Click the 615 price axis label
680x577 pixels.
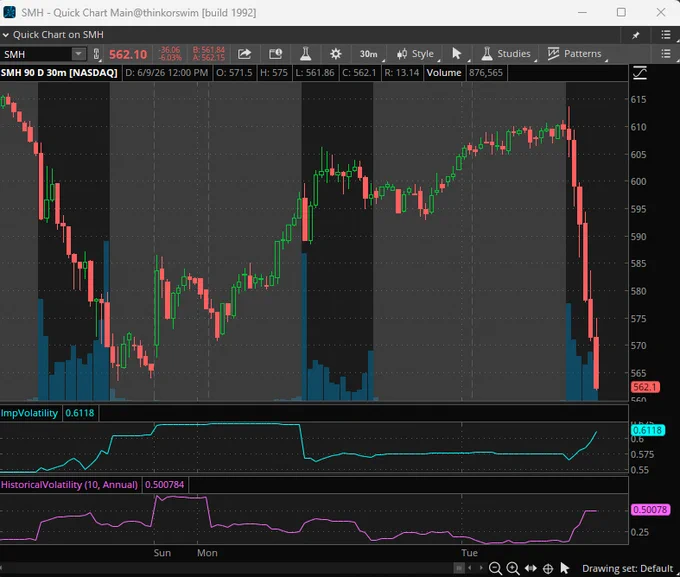[638, 99]
